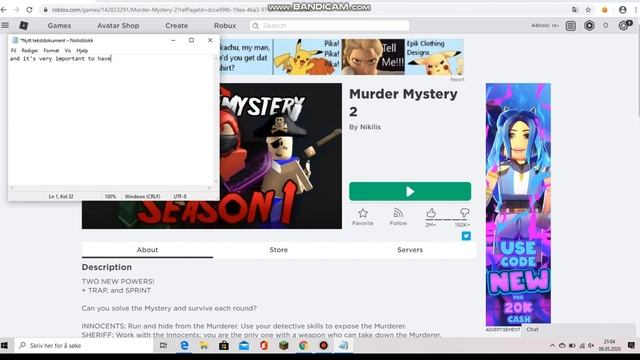
Task: Click the Use Code NEW sidebar ad
Action: [518, 204]
